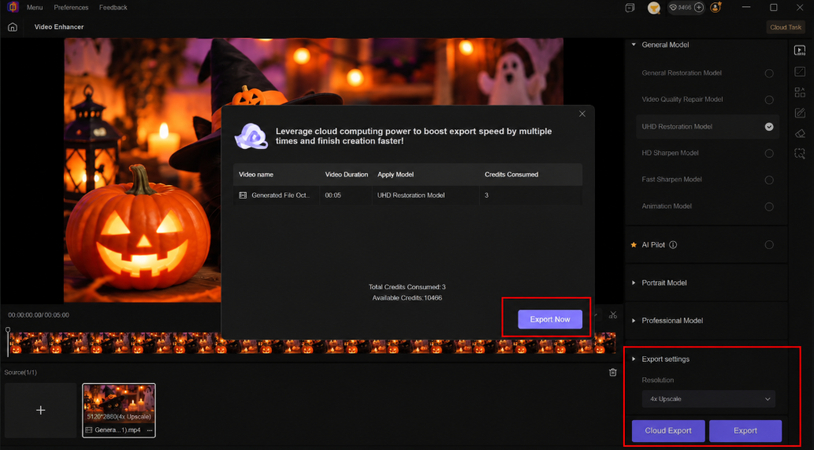Click the Video Enhancer tab label
Screen dimensions: 814x450
click(59, 27)
